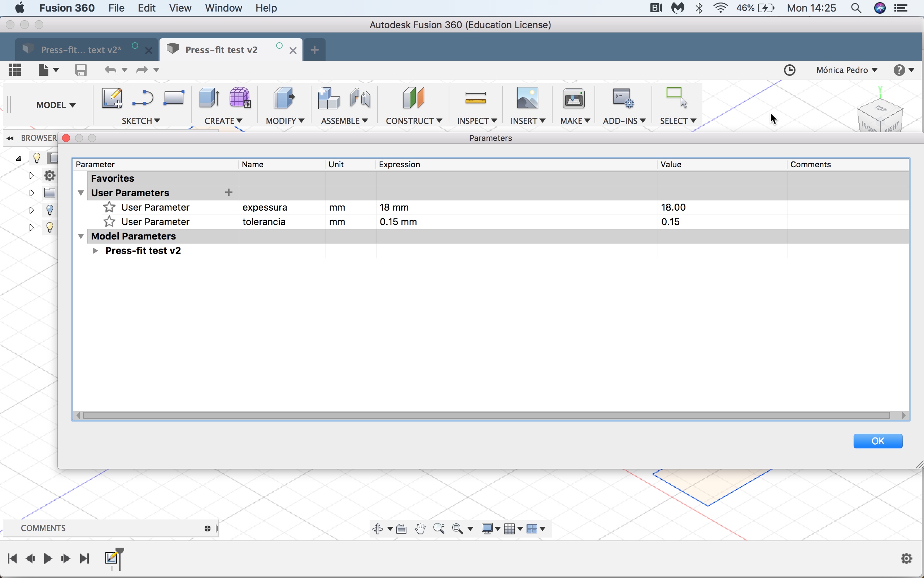Expand the COMMENTS panel plus
Image resolution: width=924 pixels, height=578 pixels.
tap(207, 528)
